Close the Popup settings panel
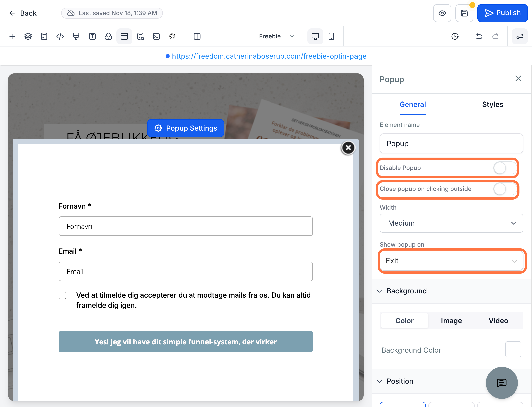 518,78
